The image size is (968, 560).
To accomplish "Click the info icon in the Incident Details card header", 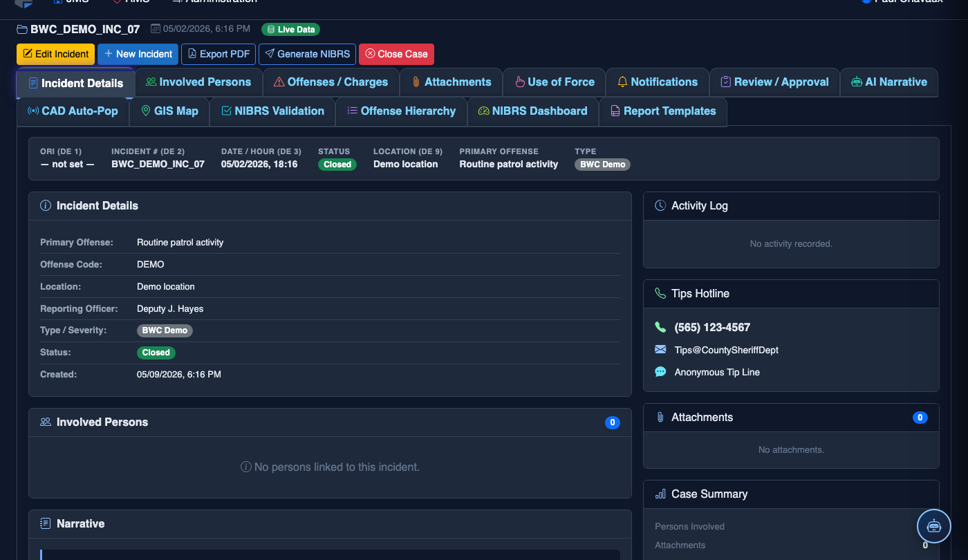I will pos(46,205).
